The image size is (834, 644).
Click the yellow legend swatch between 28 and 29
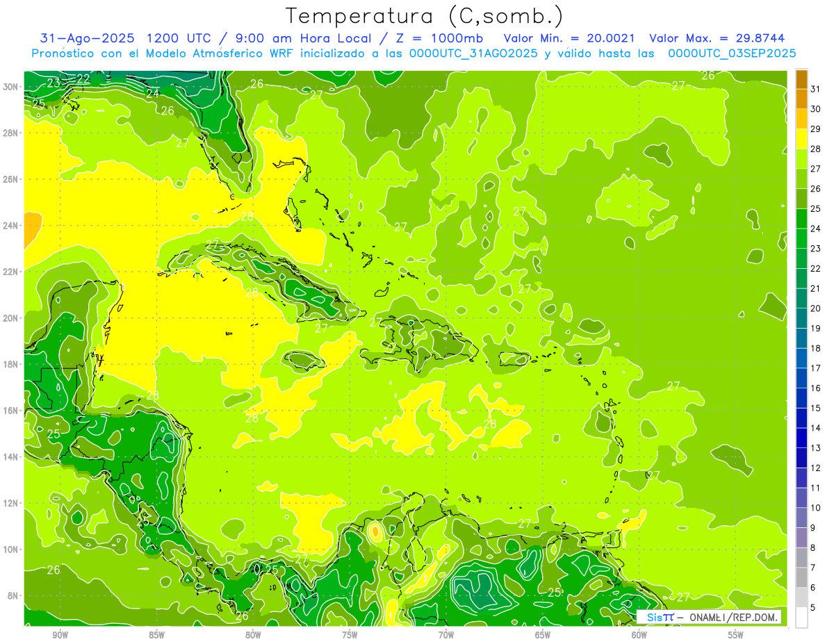[x=801, y=139]
